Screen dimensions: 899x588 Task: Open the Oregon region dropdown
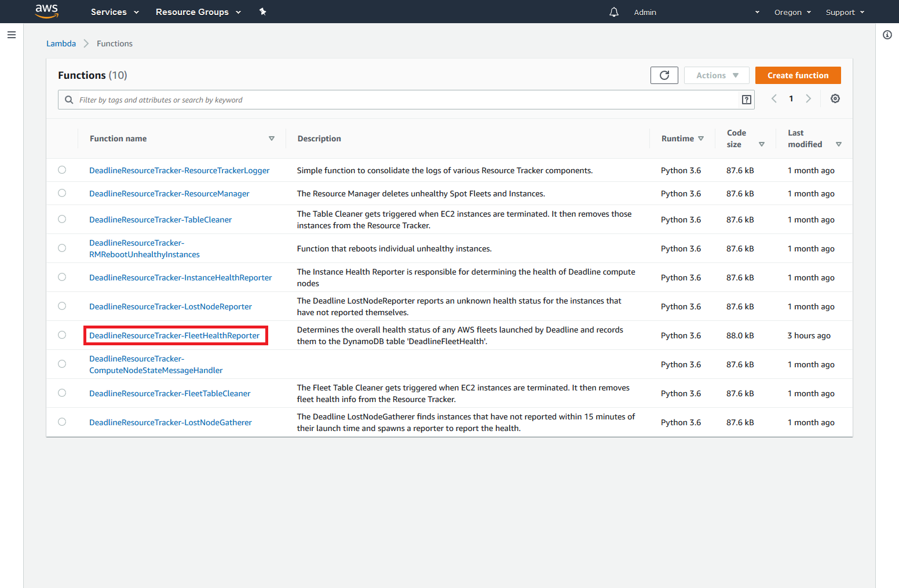coord(792,12)
